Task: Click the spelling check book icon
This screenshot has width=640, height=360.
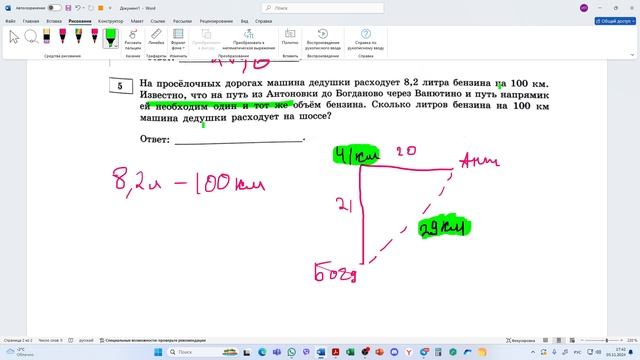Action: [x=71, y=340]
